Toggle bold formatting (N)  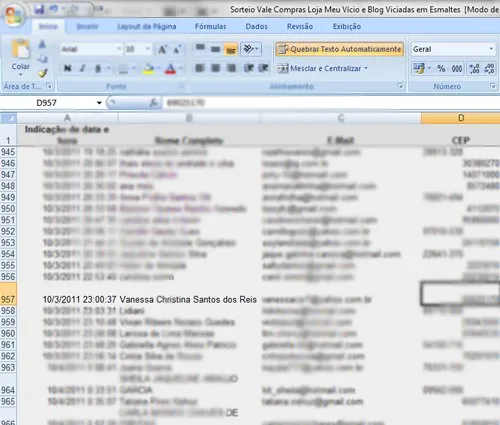coord(68,68)
